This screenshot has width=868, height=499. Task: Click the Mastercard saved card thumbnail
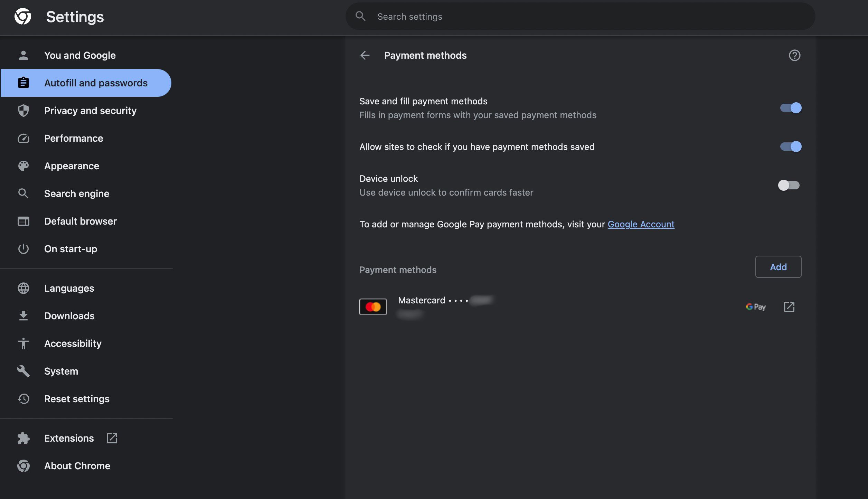pos(372,307)
